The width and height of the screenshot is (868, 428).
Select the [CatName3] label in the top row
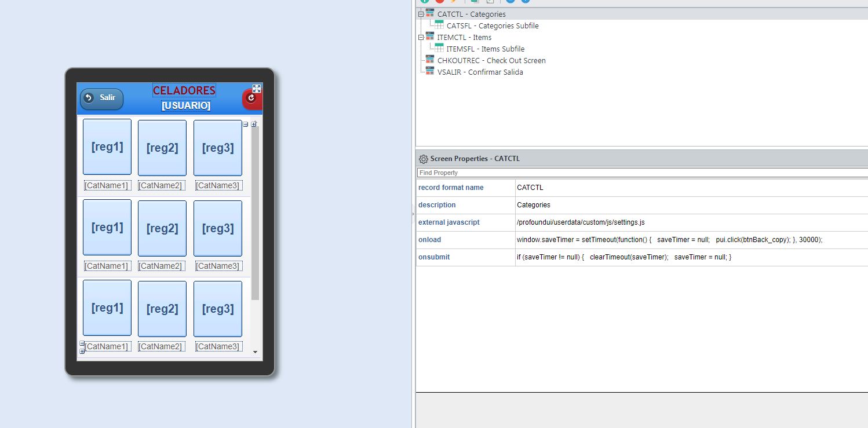click(x=218, y=185)
